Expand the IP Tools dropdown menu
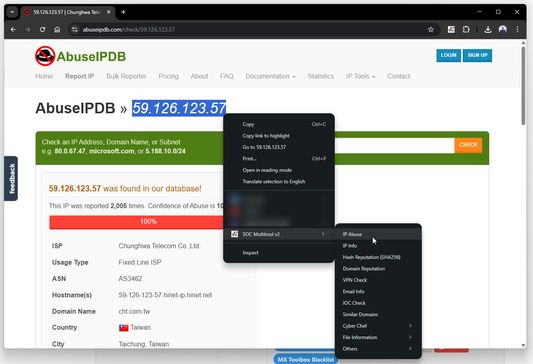Screen dimensions: 533x364 [360, 76]
